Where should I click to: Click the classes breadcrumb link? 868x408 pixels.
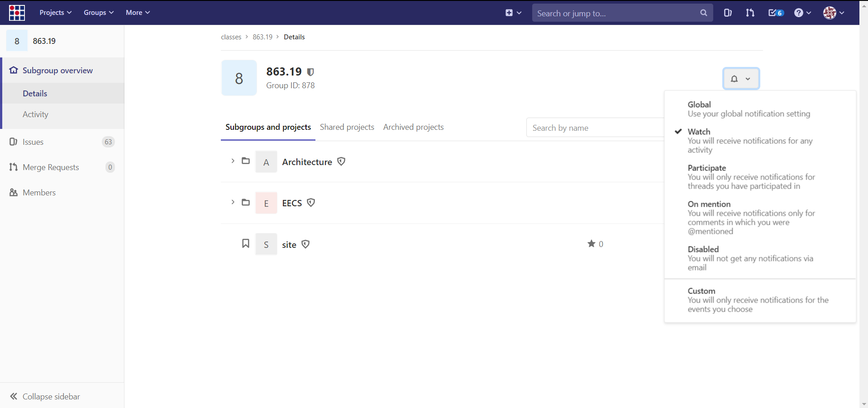pyautogui.click(x=231, y=37)
